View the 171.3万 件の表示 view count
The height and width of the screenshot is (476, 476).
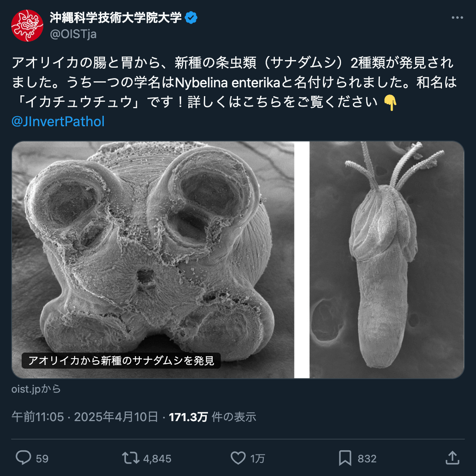click(212, 417)
